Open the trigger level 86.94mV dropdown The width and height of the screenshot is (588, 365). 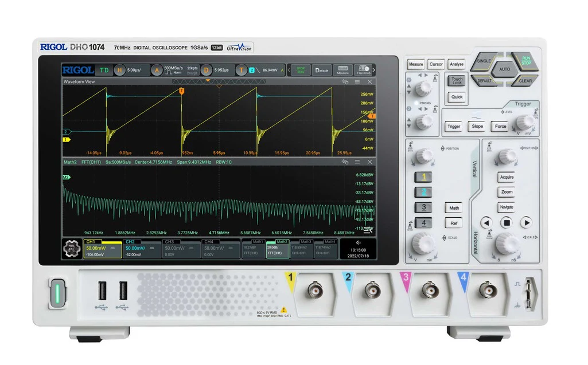(270, 69)
